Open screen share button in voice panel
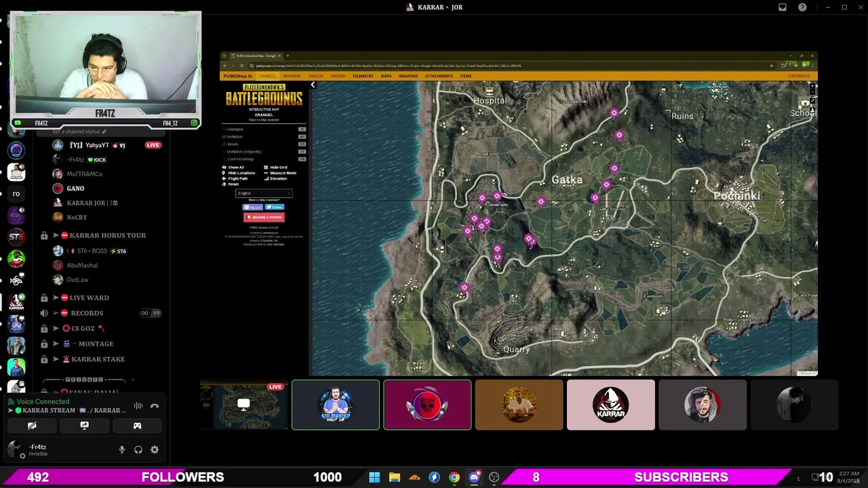This screenshot has width=868, height=488. click(x=85, y=426)
